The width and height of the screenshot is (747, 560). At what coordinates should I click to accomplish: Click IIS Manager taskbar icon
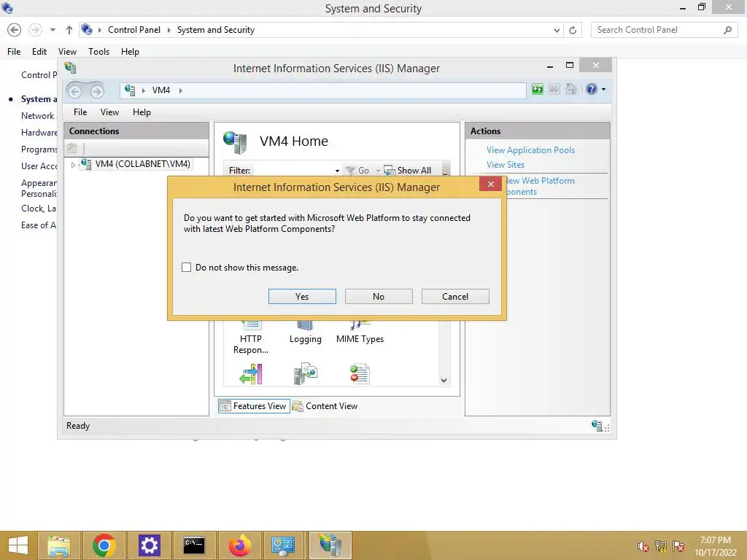pyautogui.click(x=330, y=545)
